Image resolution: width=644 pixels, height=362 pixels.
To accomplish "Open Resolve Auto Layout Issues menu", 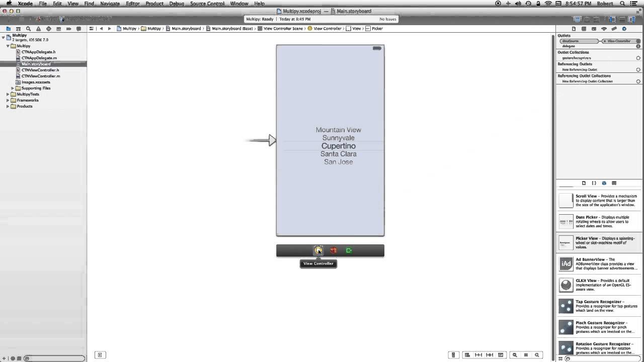I will click(x=490, y=355).
